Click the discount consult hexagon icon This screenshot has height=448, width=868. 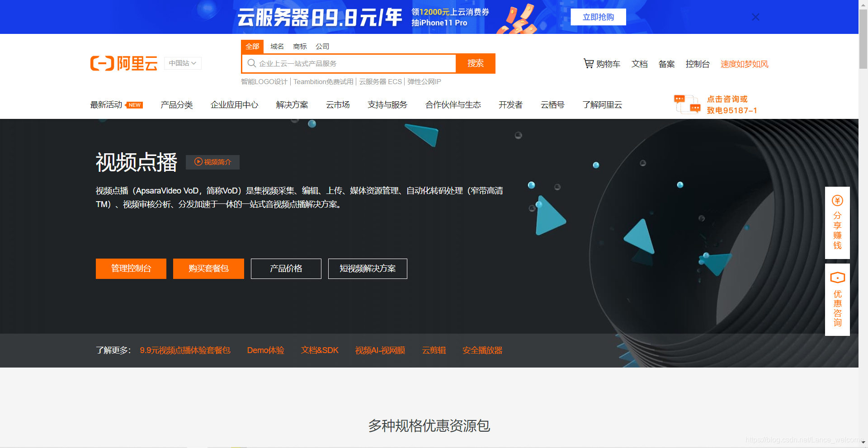pyautogui.click(x=837, y=278)
